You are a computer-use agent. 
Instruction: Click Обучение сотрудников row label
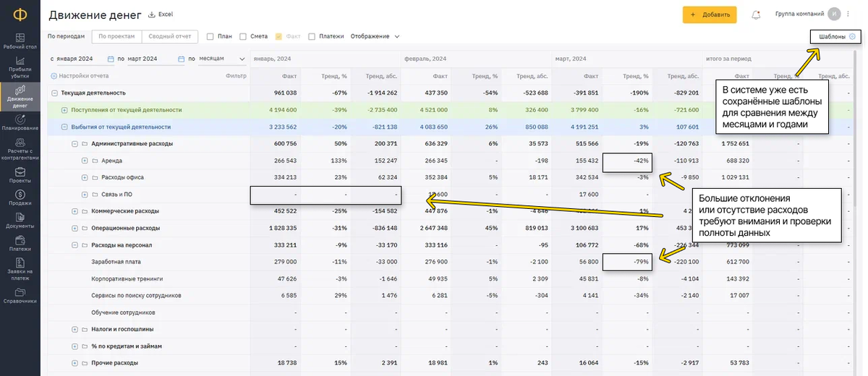pyautogui.click(x=123, y=312)
